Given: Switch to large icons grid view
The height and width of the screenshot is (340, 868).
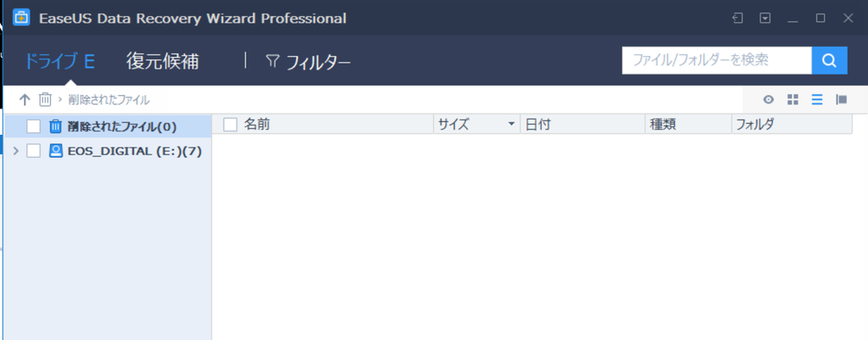Looking at the screenshot, I should 793,100.
